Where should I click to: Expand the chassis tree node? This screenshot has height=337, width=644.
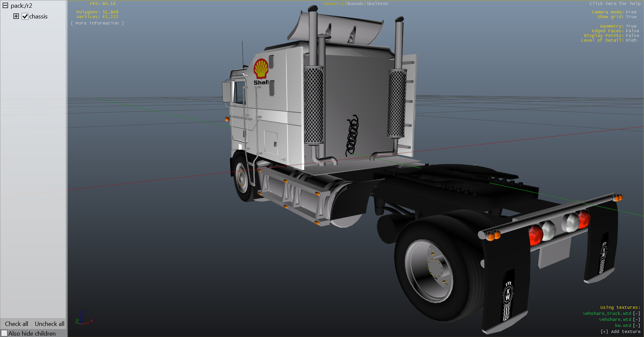(x=16, y=16)
